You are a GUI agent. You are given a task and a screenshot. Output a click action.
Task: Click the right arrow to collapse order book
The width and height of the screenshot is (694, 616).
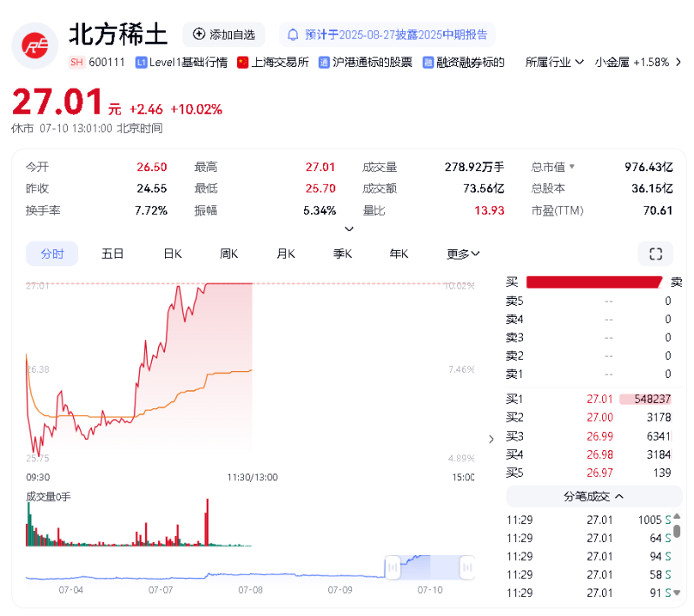coord(491,439)
